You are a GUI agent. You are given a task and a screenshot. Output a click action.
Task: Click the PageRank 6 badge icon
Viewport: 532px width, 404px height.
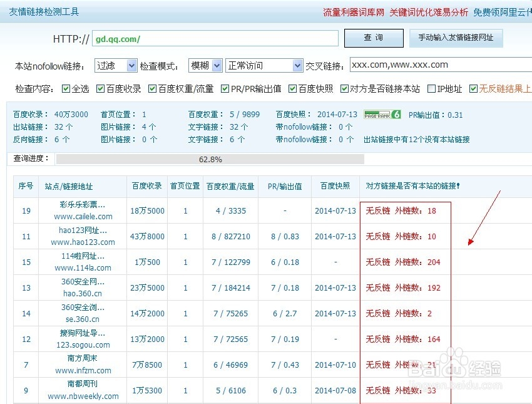[382, 115]
